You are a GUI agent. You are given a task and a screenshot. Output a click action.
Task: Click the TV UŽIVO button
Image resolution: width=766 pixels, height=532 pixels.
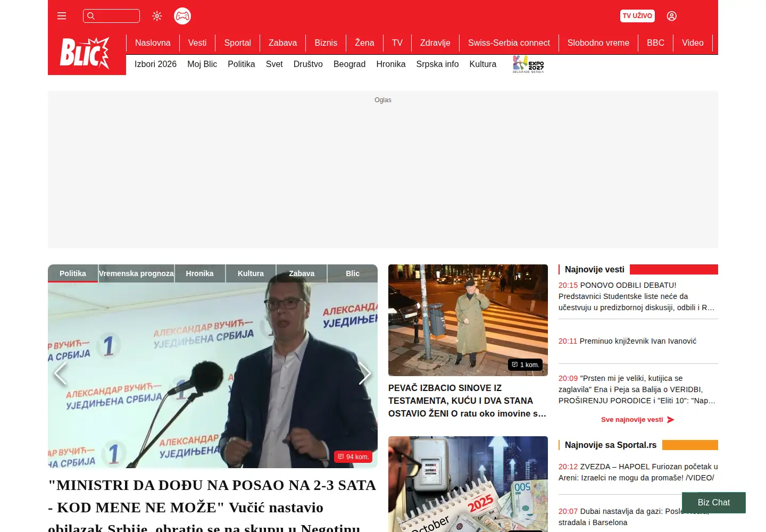637,16
